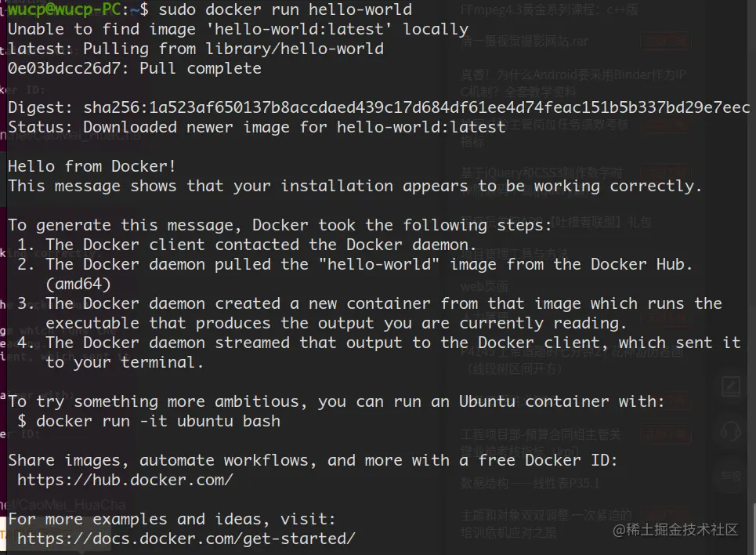The height and width of the screenshot is (555, 756).
Task: Open the hub.docker.com URL
Action: tap(125, 480)
